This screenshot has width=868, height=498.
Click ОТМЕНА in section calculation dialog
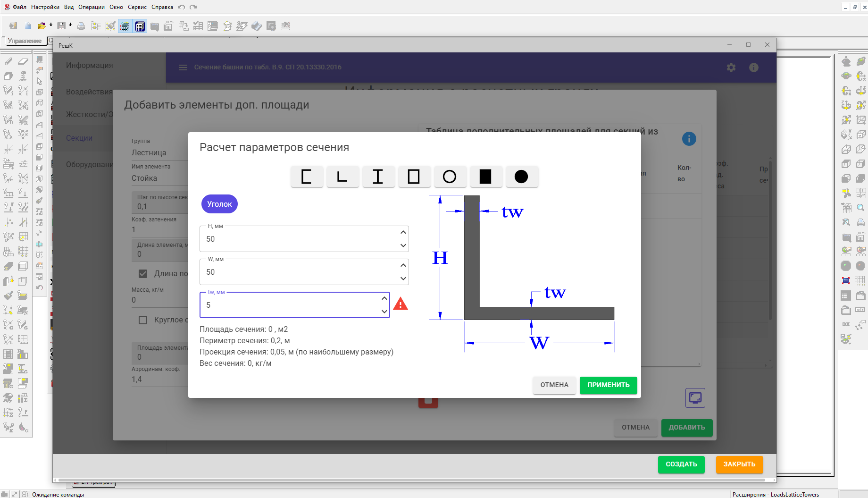(x=554, y=385)
